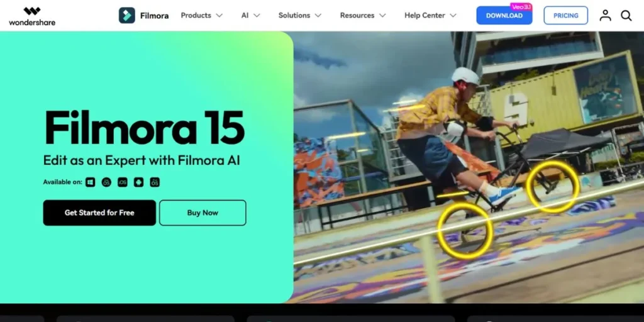Expand the AI dropdown menu

point(250,15)
